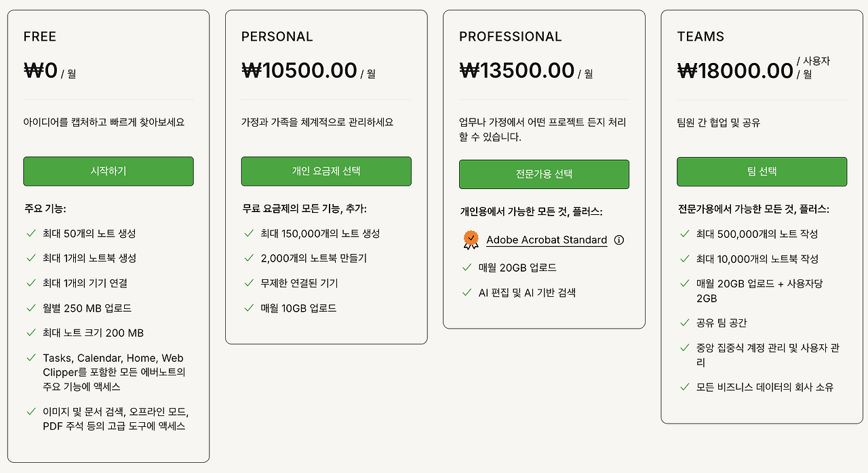
Task: Click the Adobe Acrobat badge icon
Action: coord(471,239)
